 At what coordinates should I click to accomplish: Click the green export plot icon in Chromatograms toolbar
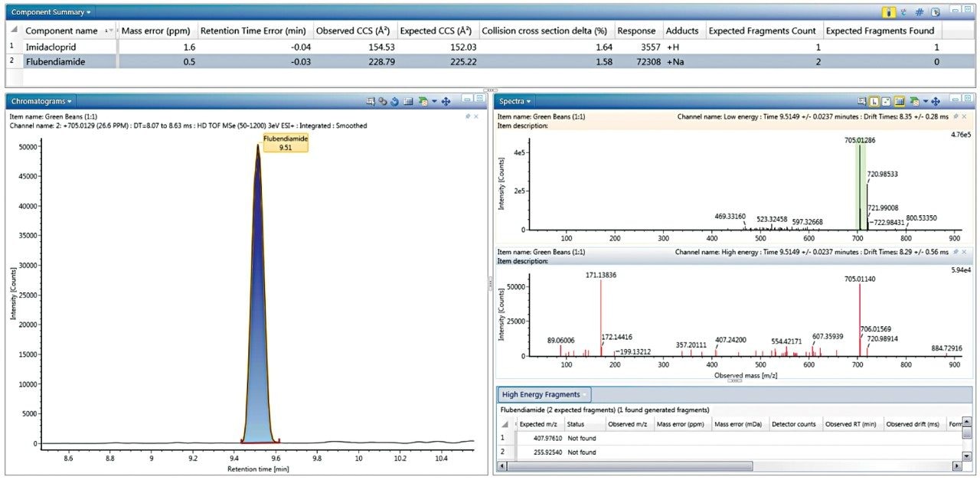pos(423,101)
